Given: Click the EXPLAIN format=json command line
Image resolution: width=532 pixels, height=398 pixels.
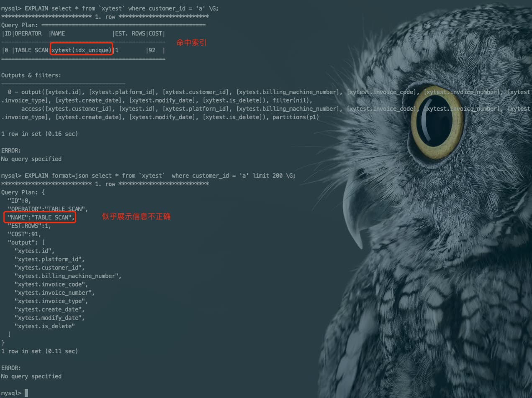Looking at the screenshot, I should (x=148, y=176).
